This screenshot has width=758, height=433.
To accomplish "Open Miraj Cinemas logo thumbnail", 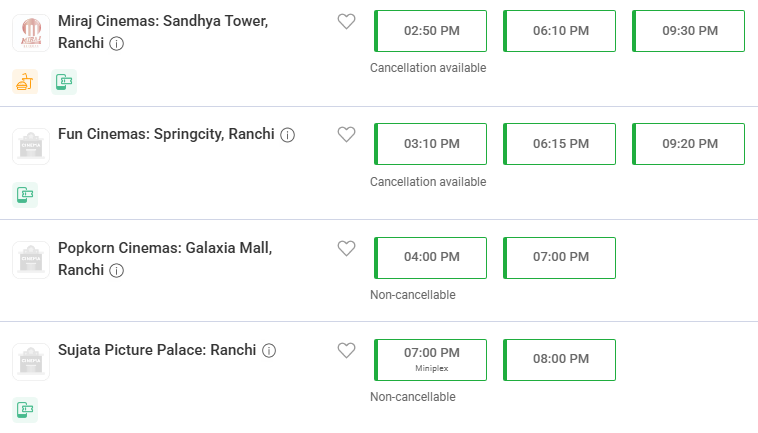I will pos(31,33).
